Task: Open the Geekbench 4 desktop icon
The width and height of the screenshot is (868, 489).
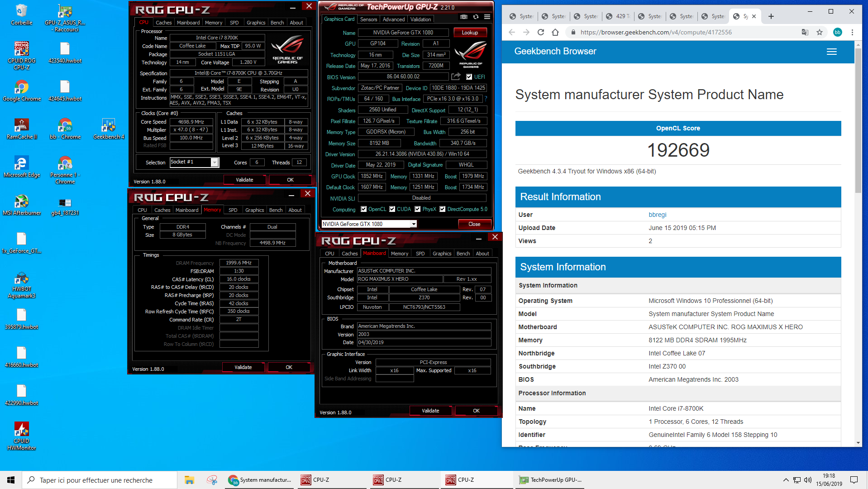Action: [x=109, y=129]
